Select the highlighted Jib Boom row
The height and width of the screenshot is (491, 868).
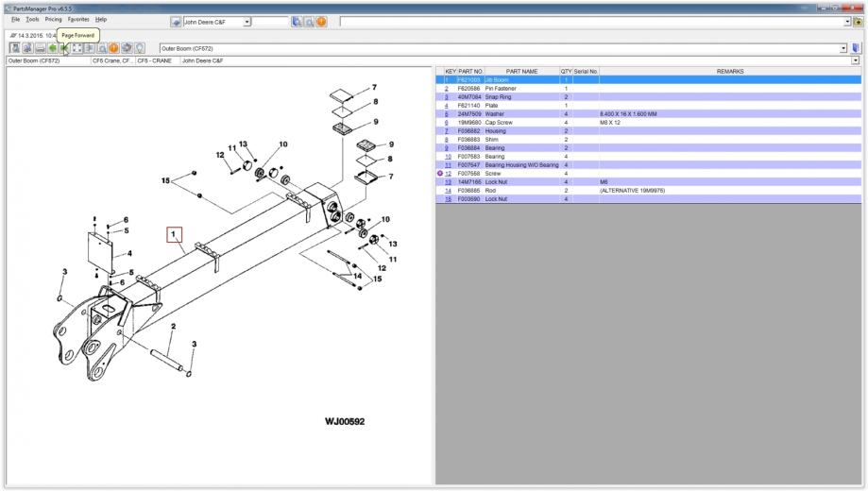click(x=648, y=79)
